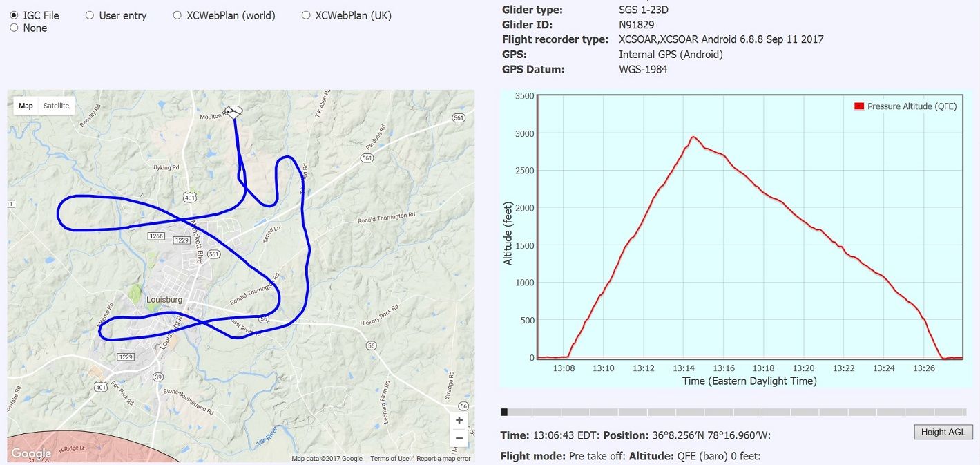The height and width of the screenshot is (465, 980).
Task: Toggle the Pressure Altitude (QFE) legend swatch
Action: (859, 106)
